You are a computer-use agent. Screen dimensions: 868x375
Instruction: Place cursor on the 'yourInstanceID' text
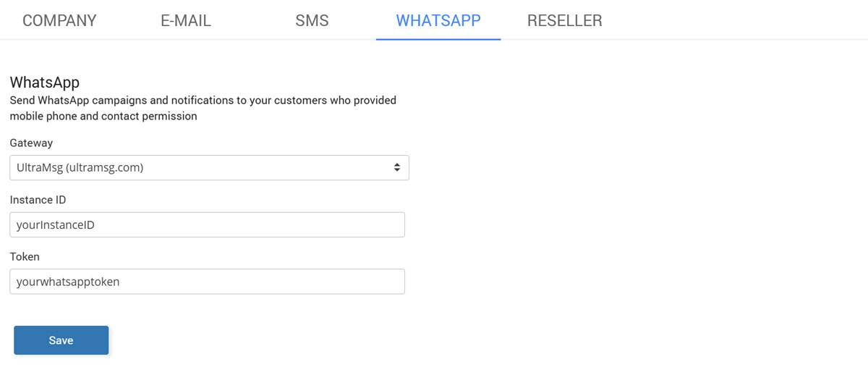(x=56, y=225)
